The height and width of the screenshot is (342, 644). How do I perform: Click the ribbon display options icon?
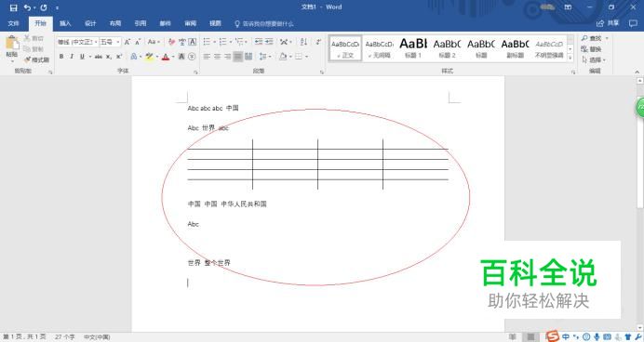coord(568,7)
